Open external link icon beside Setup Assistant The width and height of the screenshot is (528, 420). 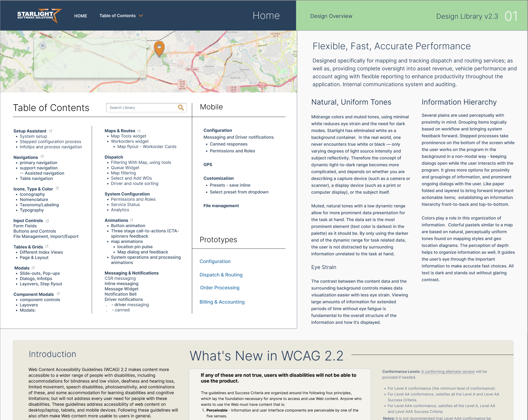51,131
